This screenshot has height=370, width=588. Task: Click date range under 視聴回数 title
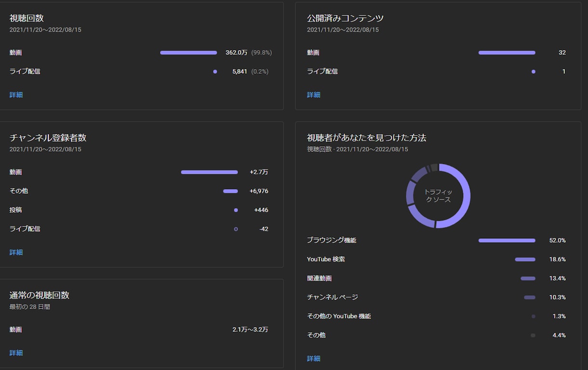(45, 30)
